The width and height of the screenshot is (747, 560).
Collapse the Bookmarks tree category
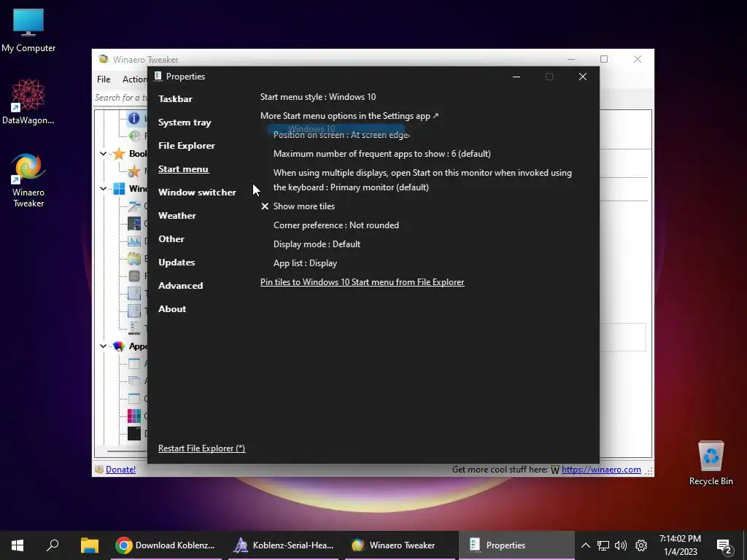(x=103, y=154)
